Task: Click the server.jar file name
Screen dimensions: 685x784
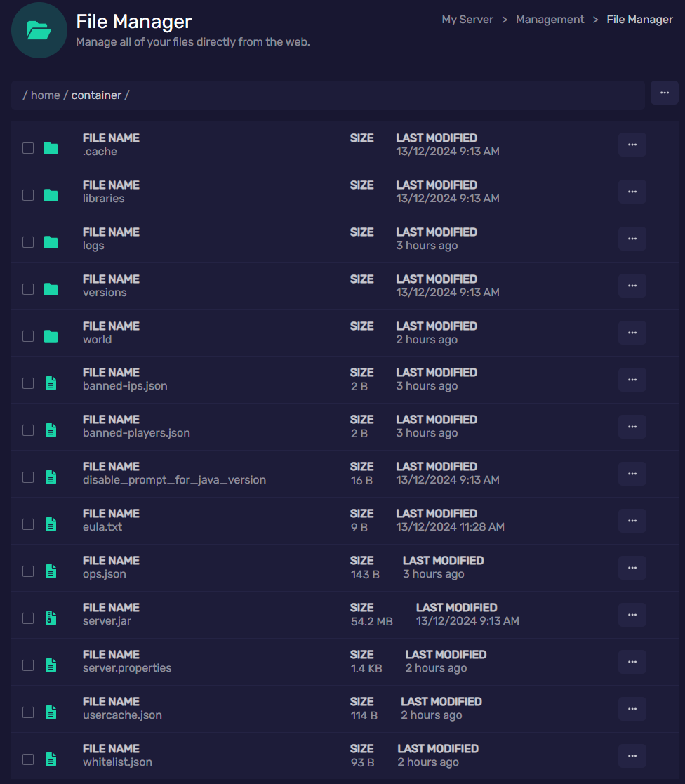Action: (x=107, y=621)
